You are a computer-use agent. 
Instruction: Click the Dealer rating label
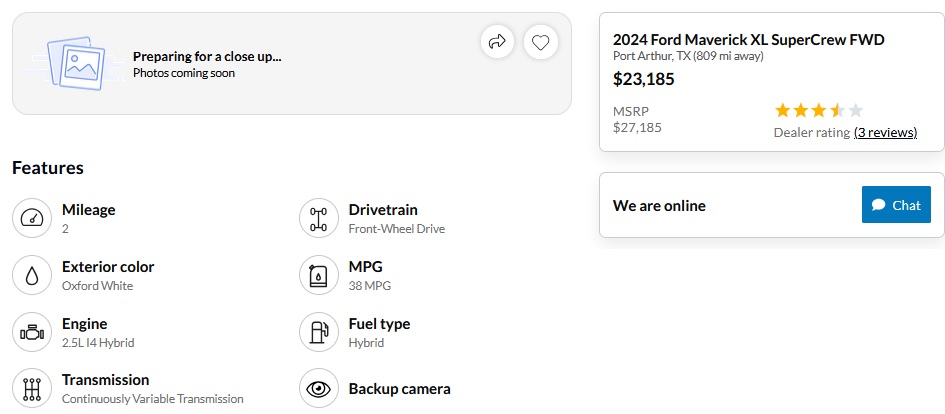[812, 132]
